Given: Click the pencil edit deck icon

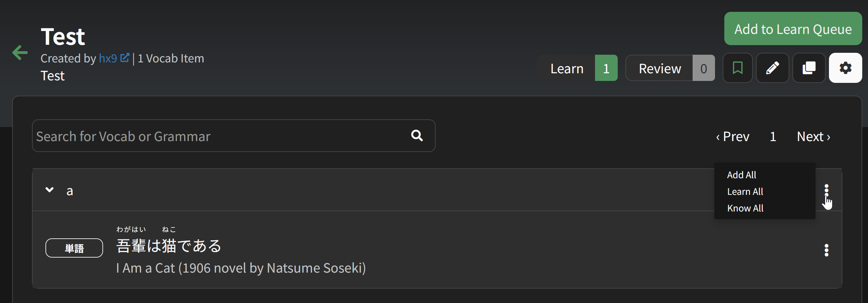Looking at the screenshot, I should point(772,68).
